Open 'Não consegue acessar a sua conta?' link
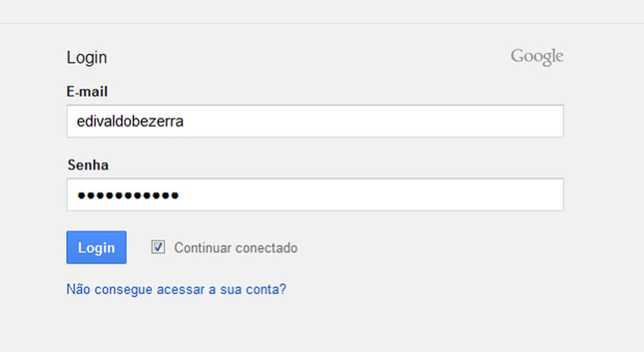This screenshot has width=644, height=352. 176,289
